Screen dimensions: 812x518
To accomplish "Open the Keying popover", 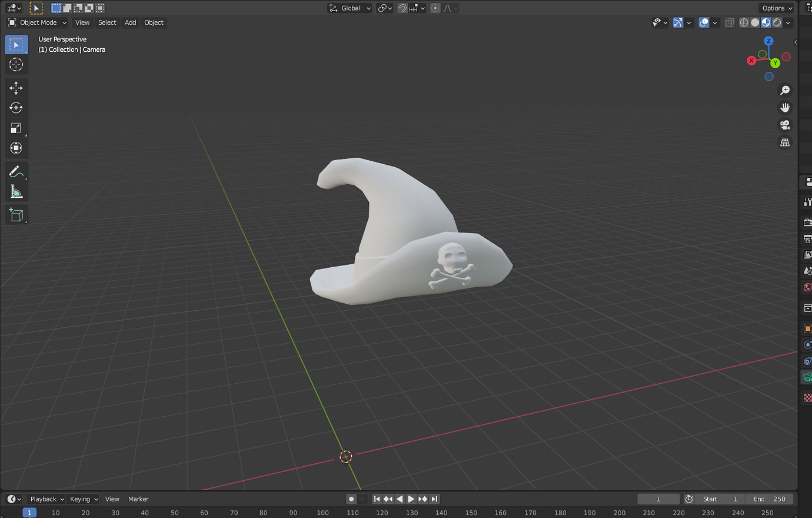I will (84, 499).
